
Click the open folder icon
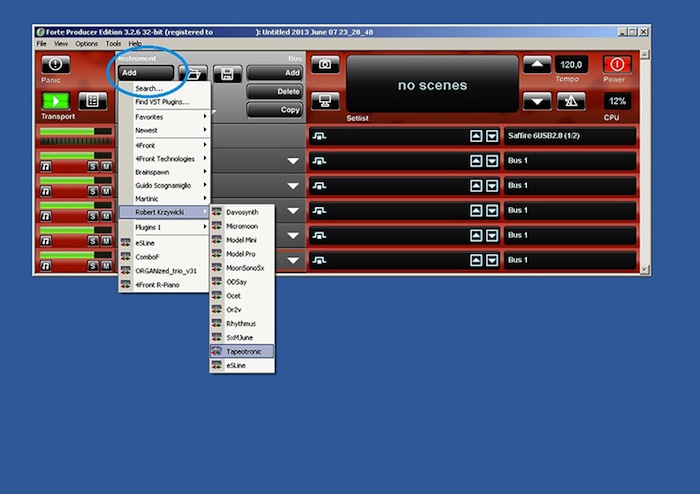[192, 73]
